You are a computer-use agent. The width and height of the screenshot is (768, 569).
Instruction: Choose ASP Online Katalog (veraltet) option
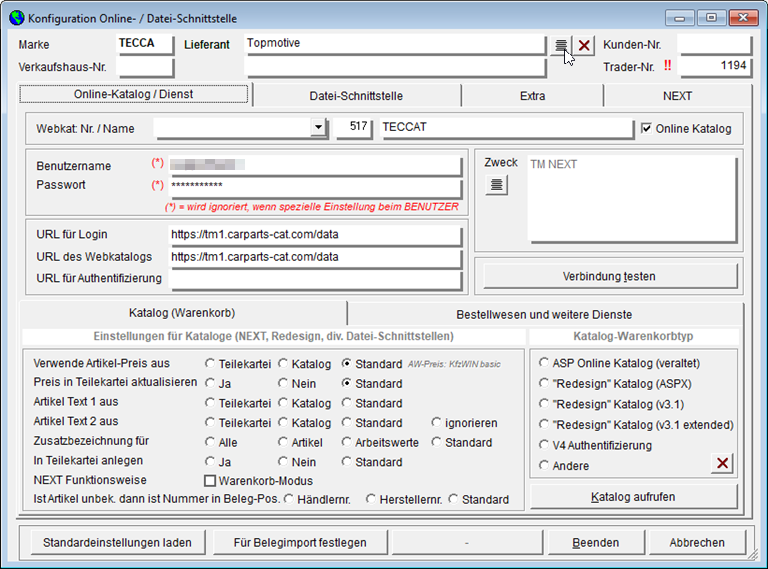(x=544, y=362)
